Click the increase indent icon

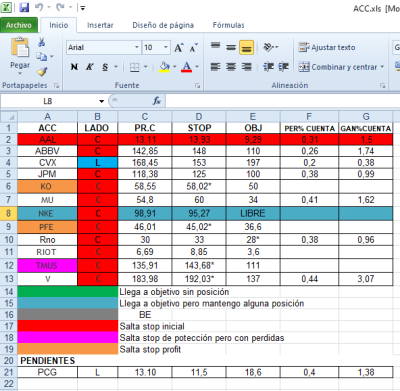point(284,67)
